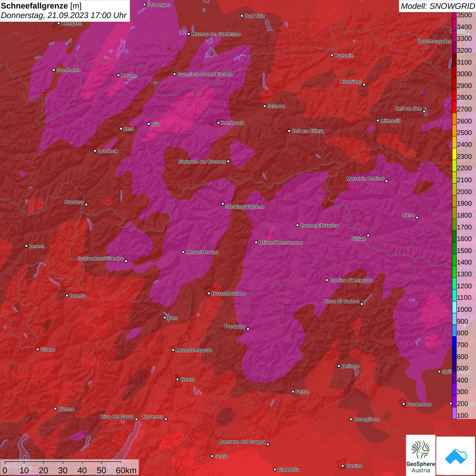Click the Trento city marker

coord(177,379)
